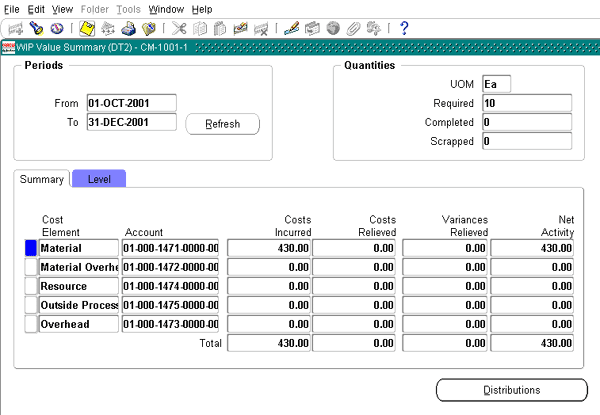Screen dimensions: 600x415
Task: Click the Save icon in toolbar
Action: point(87,28)
